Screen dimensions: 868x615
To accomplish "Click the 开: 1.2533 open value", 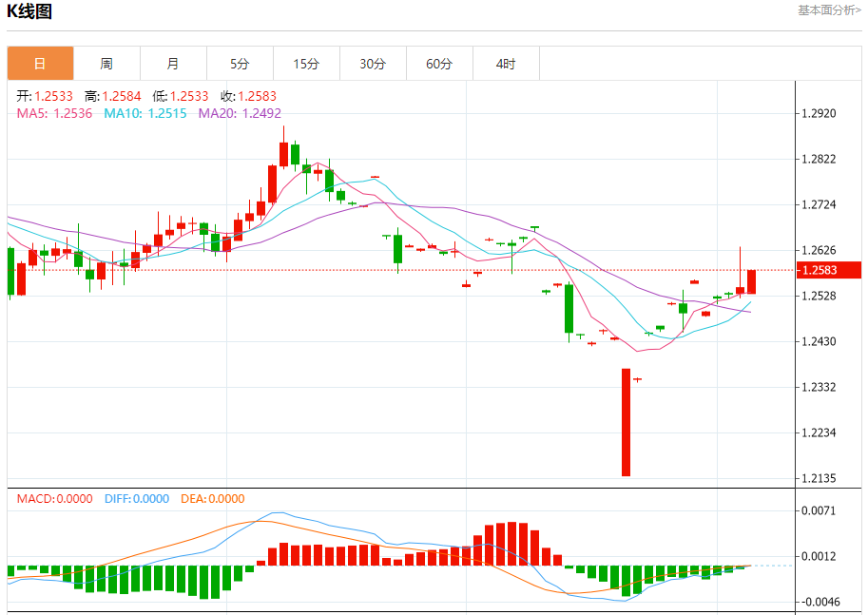I will [x=45, y=96].
